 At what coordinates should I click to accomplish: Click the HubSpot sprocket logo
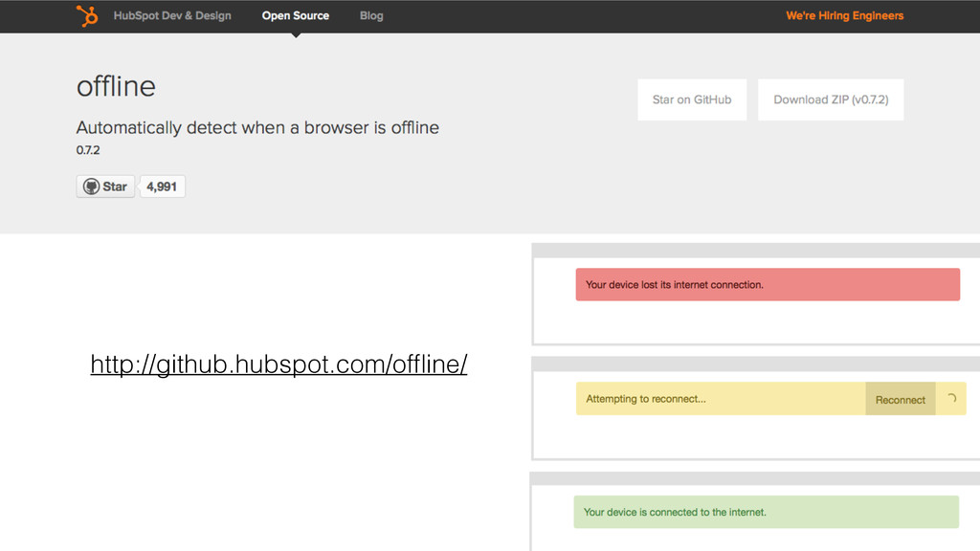coord(87,15)
